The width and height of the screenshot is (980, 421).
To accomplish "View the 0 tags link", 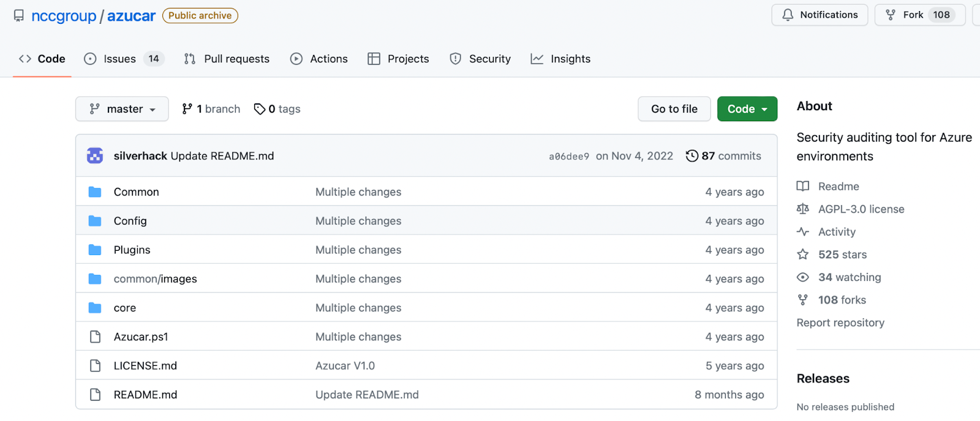I will (x=277, y=109).
